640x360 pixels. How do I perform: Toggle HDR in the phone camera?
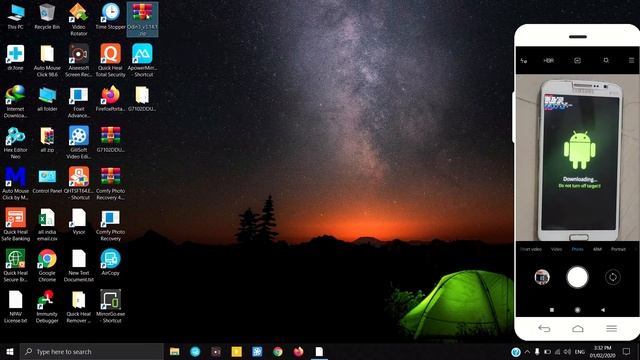[549, 60]
